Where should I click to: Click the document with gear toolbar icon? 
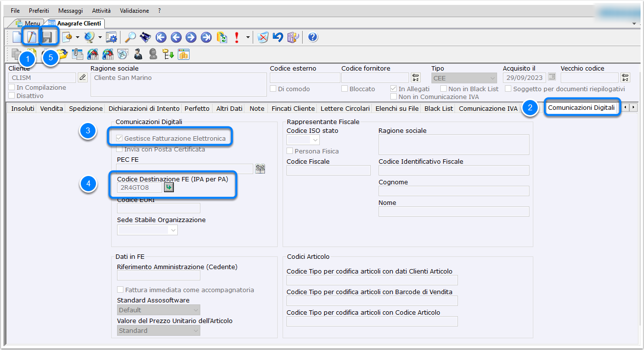coord(67,37)
